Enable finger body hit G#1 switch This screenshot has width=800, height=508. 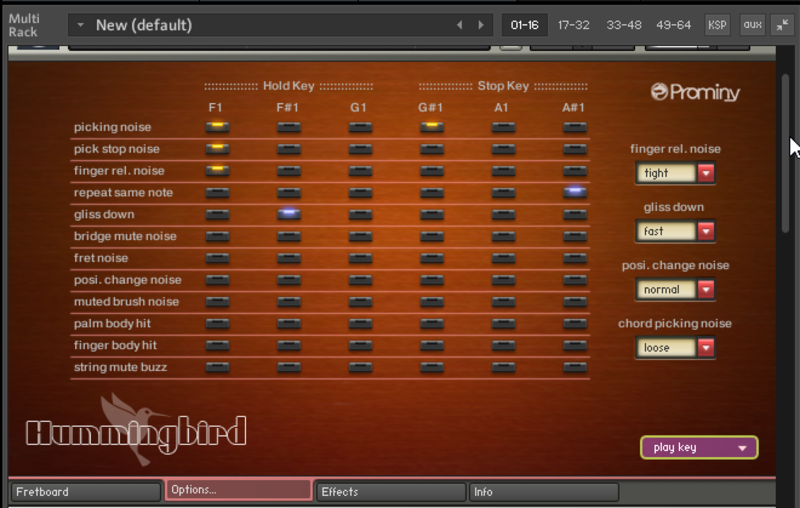point(432,345)
